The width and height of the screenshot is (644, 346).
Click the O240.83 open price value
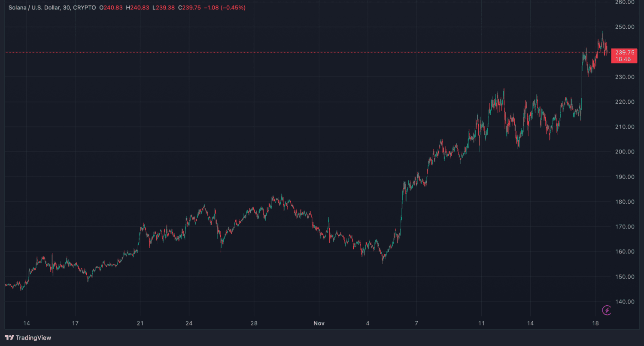(x=111, y=8)
